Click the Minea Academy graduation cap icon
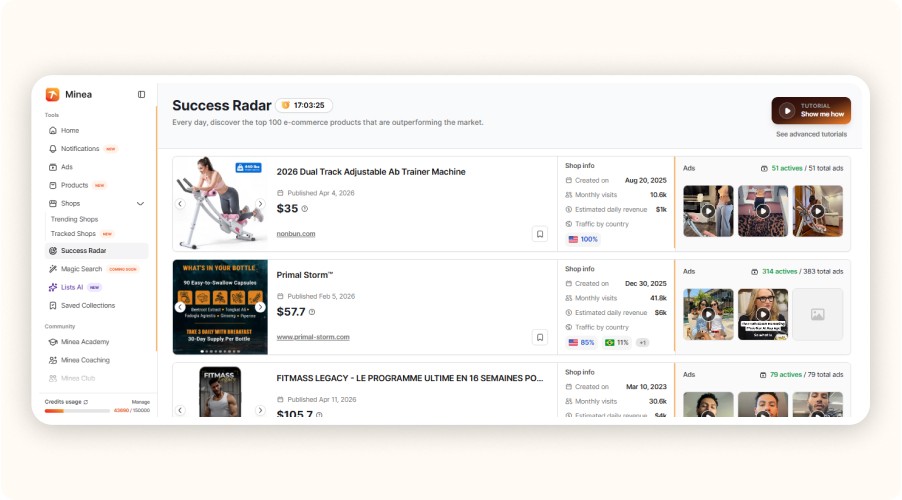This screenshot has width=902, height=500. (x=53, y=342)
